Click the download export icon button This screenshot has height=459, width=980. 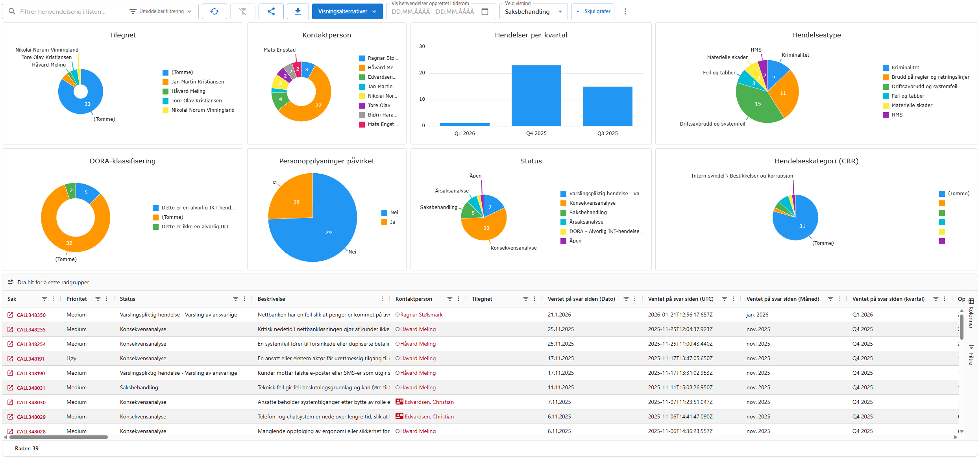[298, 11]
